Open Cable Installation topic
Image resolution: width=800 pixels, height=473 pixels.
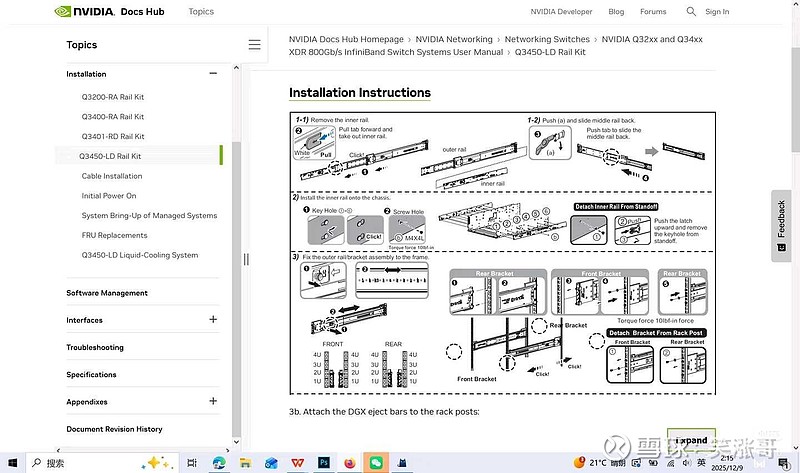pos(112,176)
